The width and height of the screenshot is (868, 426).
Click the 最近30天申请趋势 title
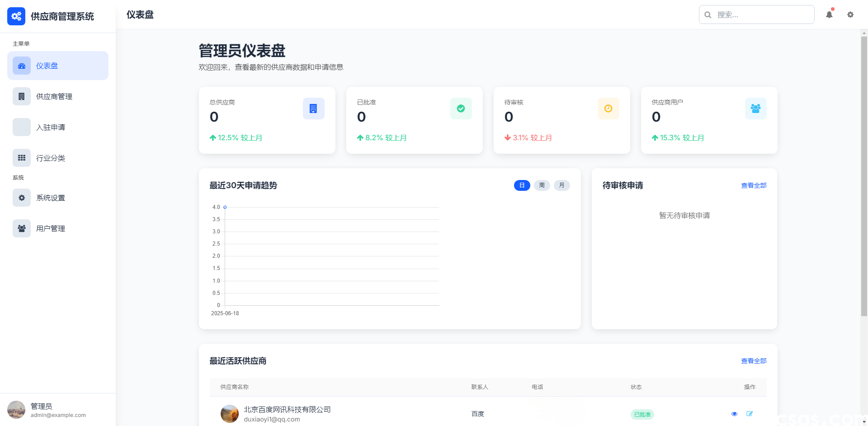[243, 185]
